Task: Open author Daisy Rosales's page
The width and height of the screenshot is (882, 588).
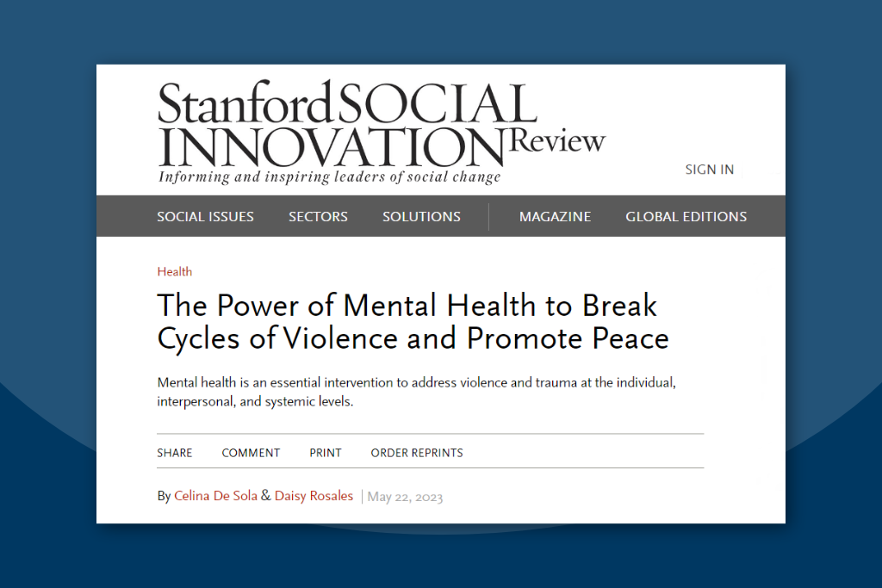Action: point(314,496)
